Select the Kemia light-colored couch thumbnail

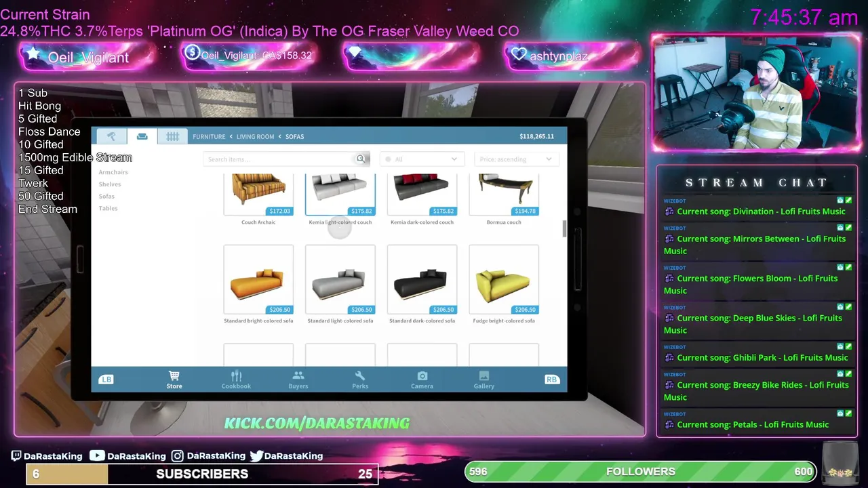340,195
